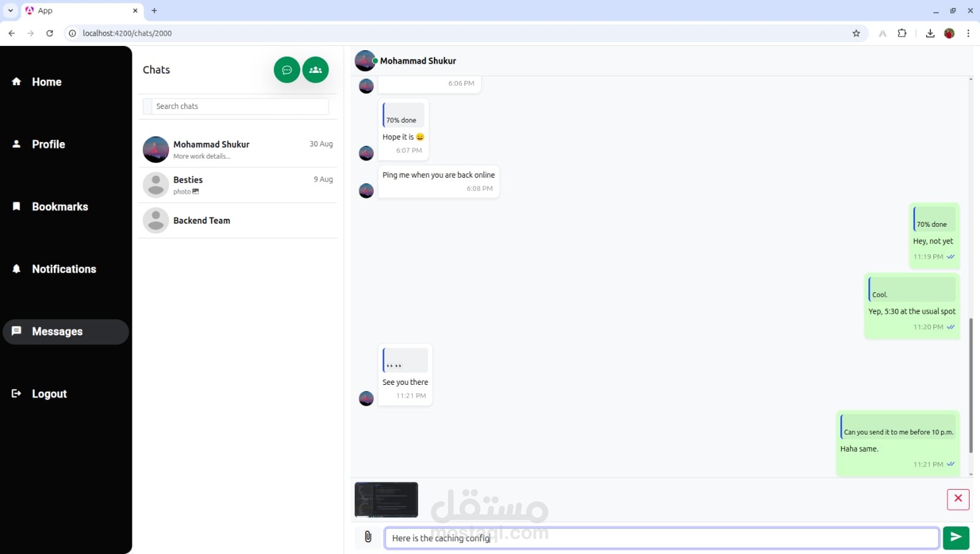
Task: Click the message text input box
Action: (x=661, y=537)
